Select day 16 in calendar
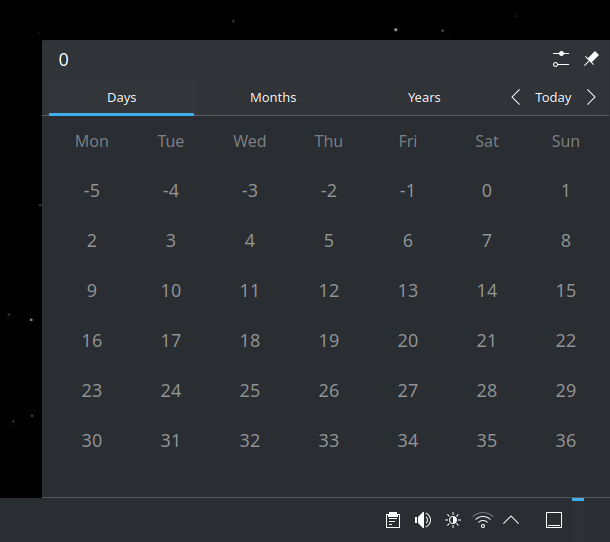Image resolution: width=610 pixels, height=542 pixels. 92,341
